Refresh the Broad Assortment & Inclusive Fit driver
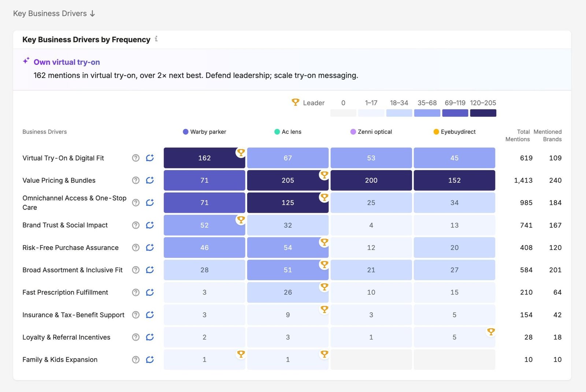 pyautogui.click(x=150, y=270)
